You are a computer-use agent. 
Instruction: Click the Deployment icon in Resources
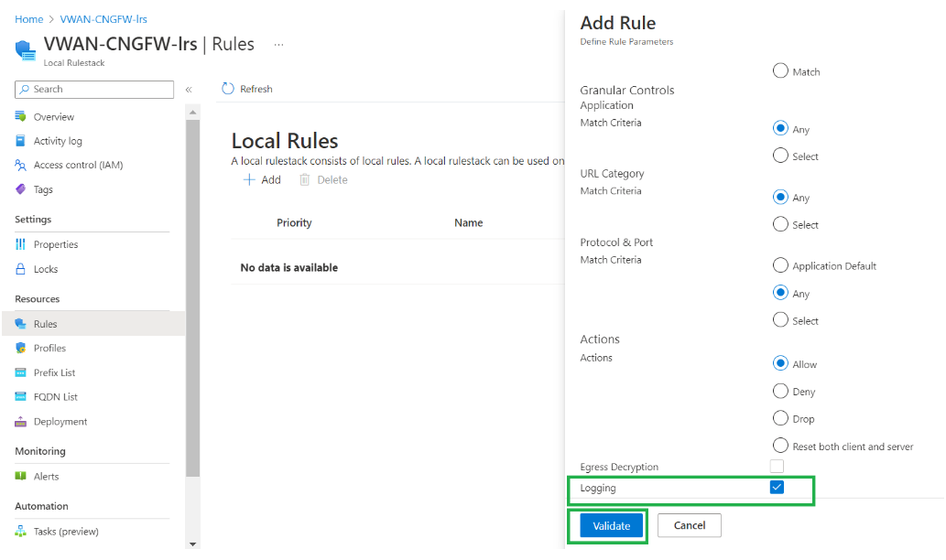click(21, 422)
